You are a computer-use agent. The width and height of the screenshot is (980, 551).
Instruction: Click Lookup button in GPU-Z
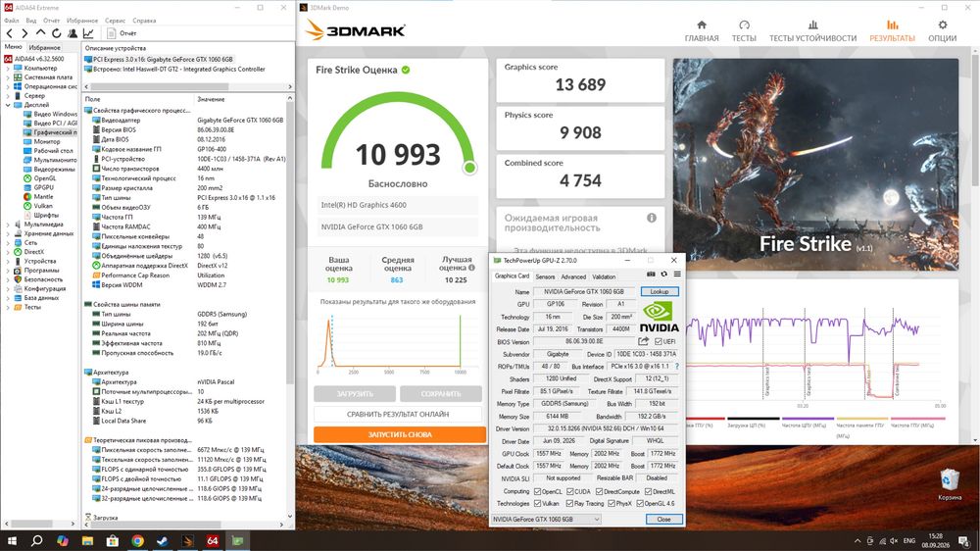coord(660,291)
